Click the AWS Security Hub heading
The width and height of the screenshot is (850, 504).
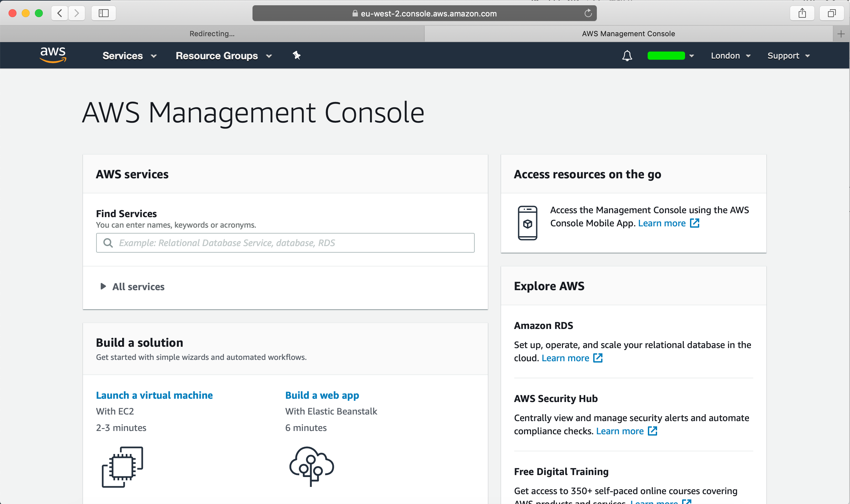[x=556, y=398]
